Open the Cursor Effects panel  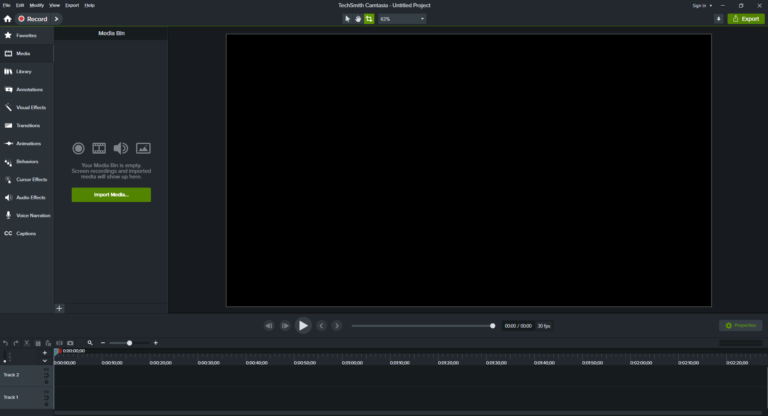coord(27,179)
